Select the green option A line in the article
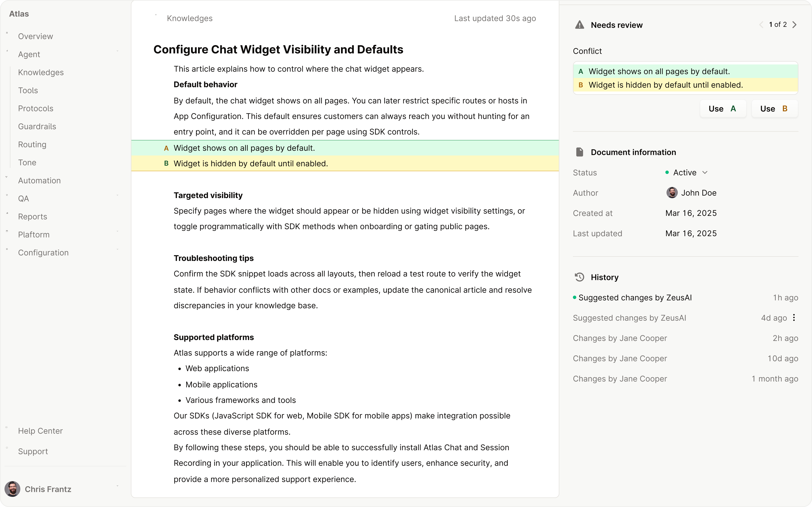 [244, 148]
